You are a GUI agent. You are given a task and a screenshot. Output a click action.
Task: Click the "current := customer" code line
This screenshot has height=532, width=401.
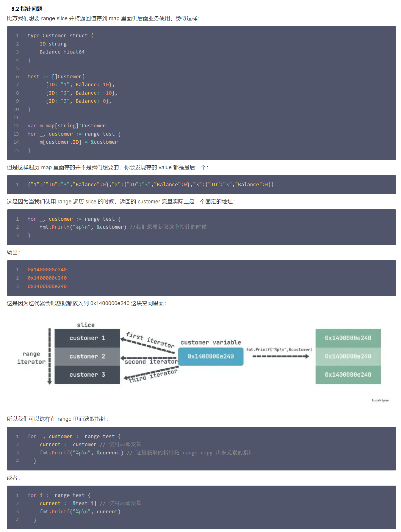tap(68, 445)
